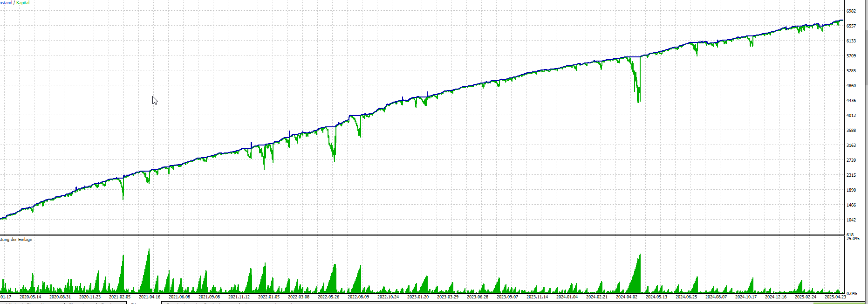Select the 2021.04.16 date on the axis
The image size is (868, 304).
tap(150, 297)
